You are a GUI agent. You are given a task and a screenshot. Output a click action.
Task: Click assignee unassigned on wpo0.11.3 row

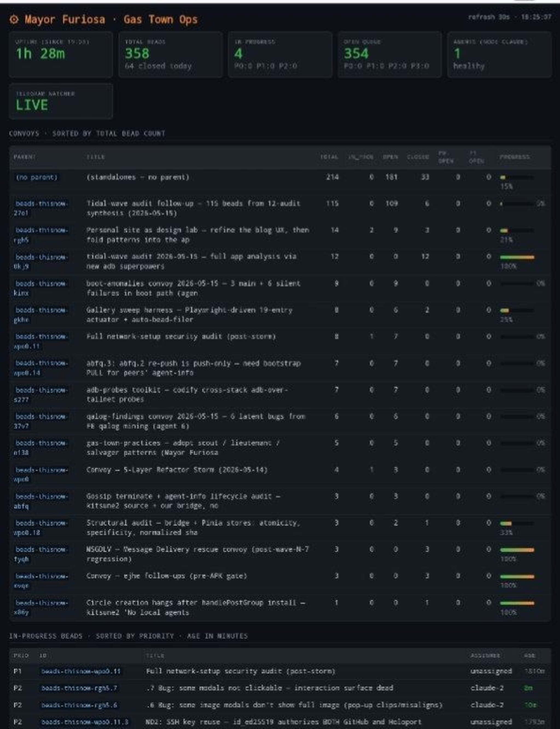(x=491, y=722)
